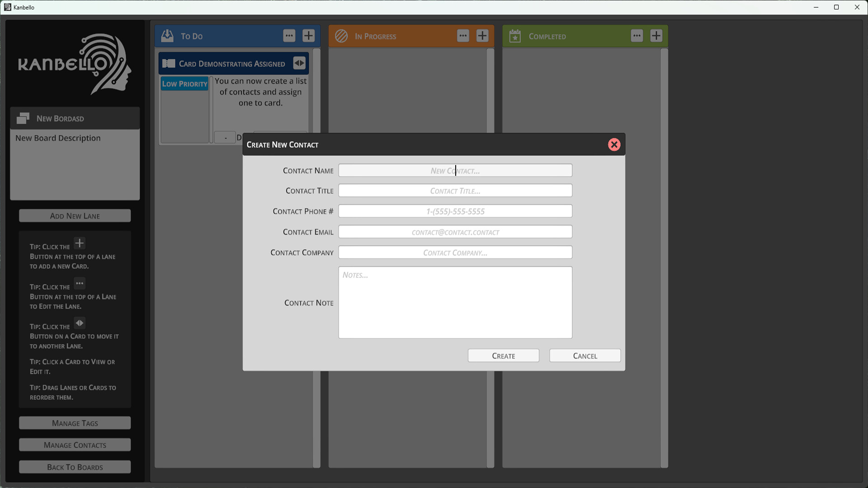
Task: Open the ellipsis menu on the In Progress lane
Action: pyautogui.click(x=462, y=36)
